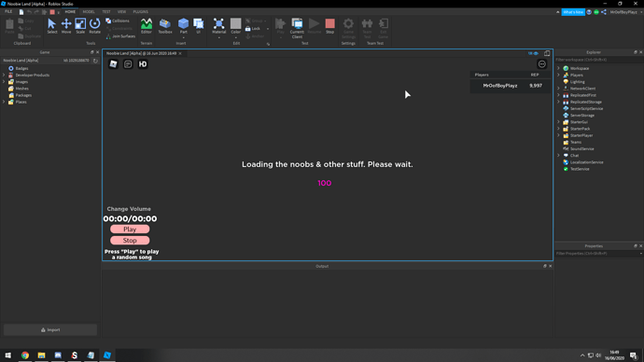Open the FILE menu
The image size is (644, 362).
point(8,12)
